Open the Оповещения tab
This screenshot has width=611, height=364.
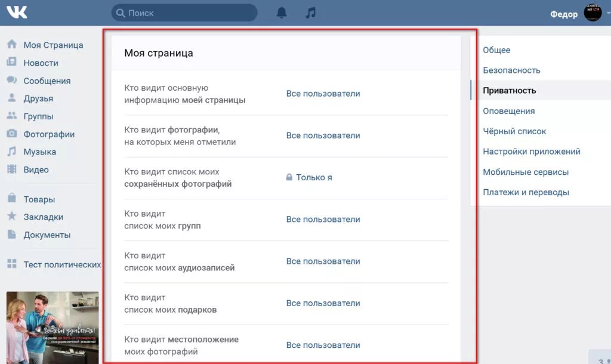pos(508,111)
